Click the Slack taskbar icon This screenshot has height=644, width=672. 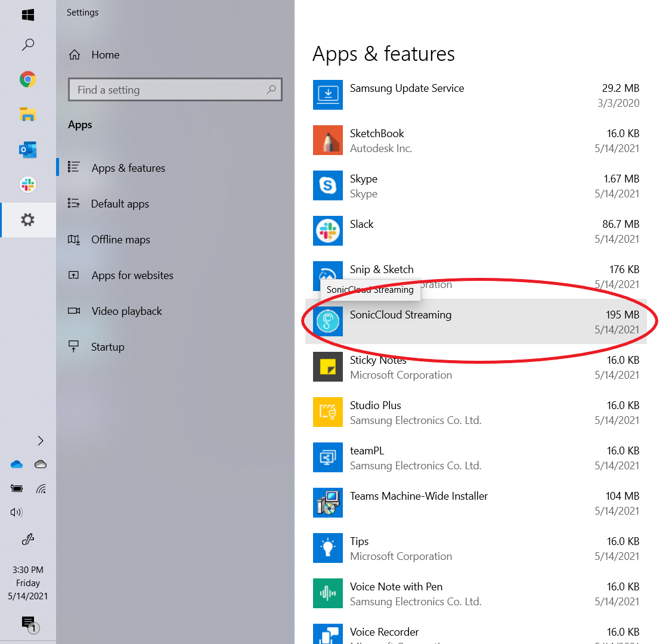click(27, 185)
